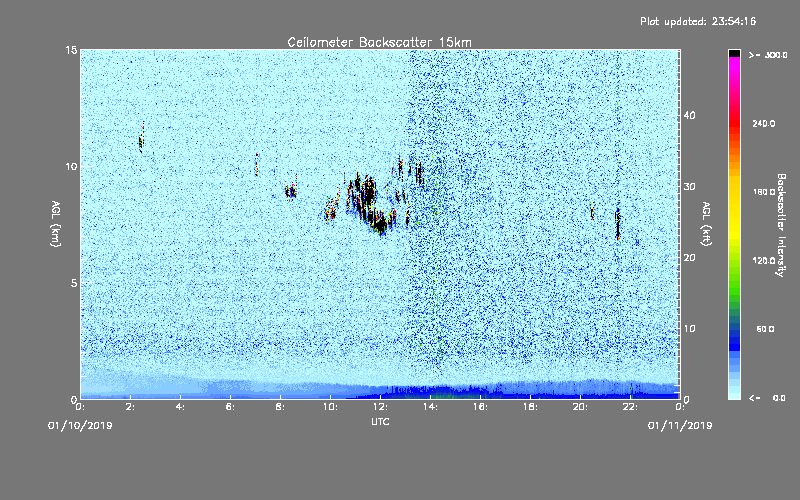The height and width of the screenshot is (500, 800).
Task: Click the 2: hour tick on the time axis
Action: tap(131, 407)
